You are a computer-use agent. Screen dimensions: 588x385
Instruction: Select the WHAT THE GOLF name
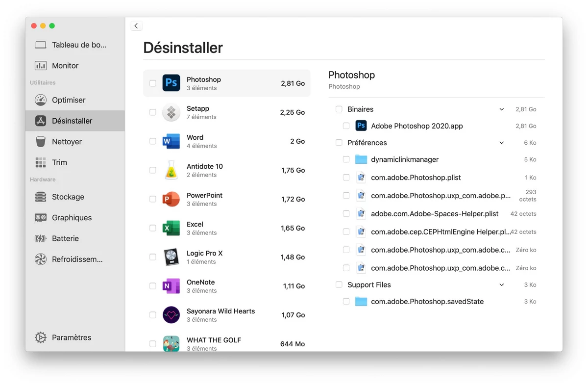pos(214,340)
